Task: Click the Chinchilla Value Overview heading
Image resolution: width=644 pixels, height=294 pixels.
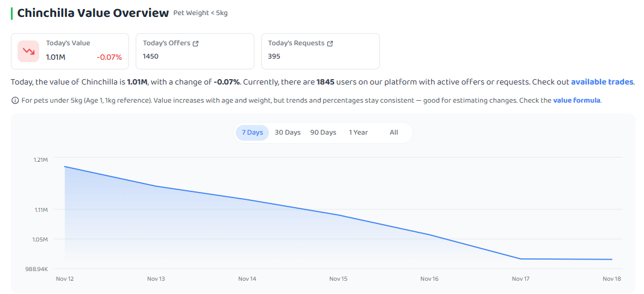Action: 93,13
